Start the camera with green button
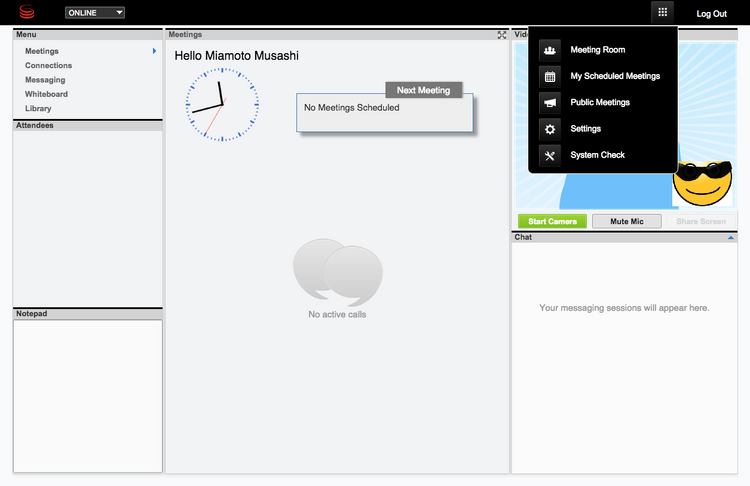This screenshot has height=486, width=750. pos(552,221)
